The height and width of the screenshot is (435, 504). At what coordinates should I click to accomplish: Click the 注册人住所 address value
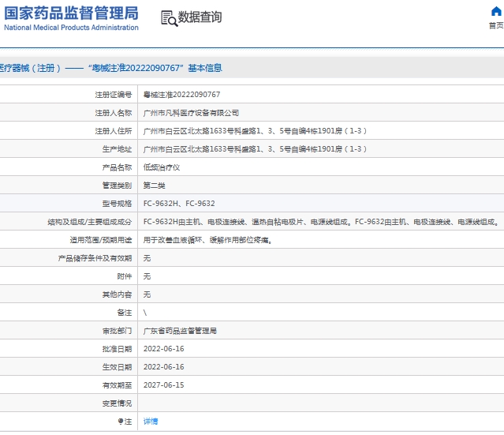point(255,131)
